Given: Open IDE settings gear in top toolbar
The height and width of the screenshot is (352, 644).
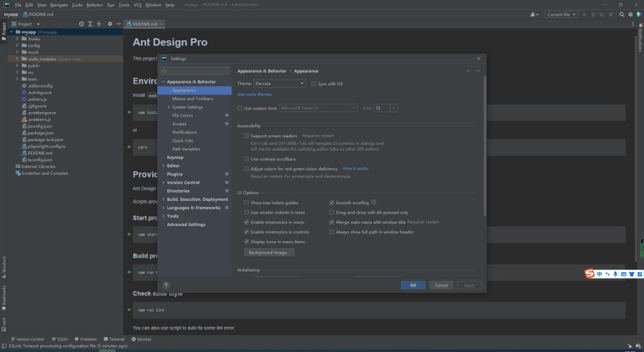Looking at the screenshot, I should [630, 14].
